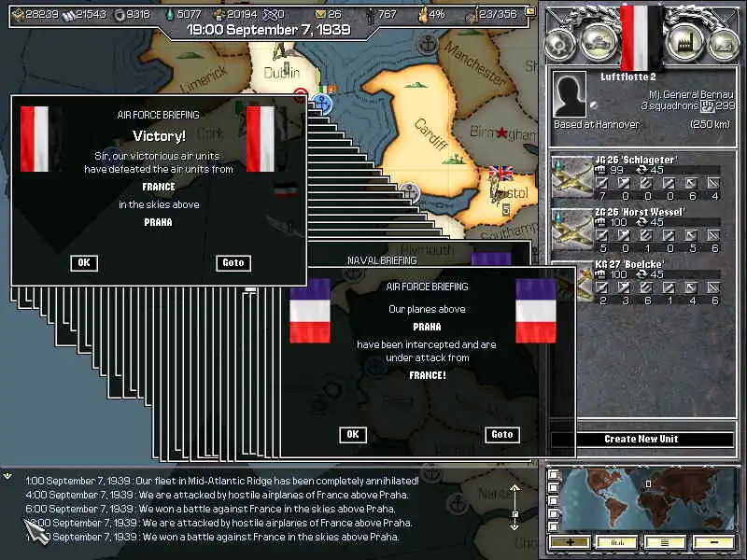Click the French flag left of intercepted dialog

(x=310, y=311)
